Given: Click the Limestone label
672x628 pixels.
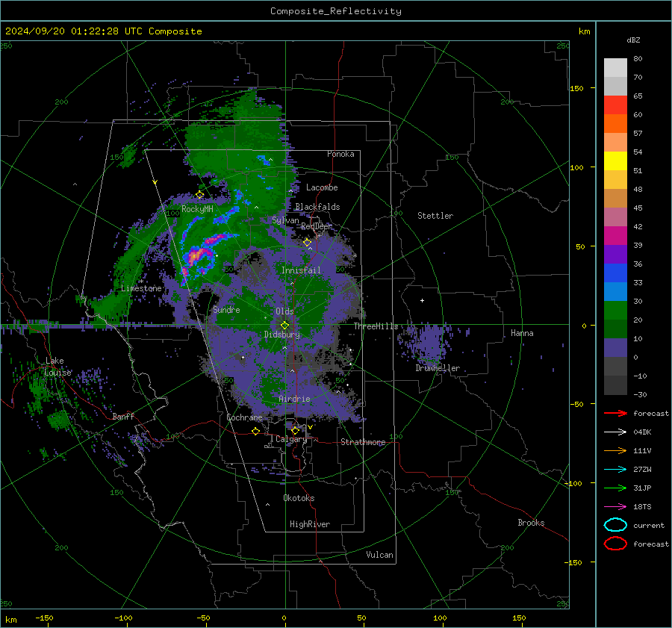Looking at the screenshot, I should [x=141, y=288].
